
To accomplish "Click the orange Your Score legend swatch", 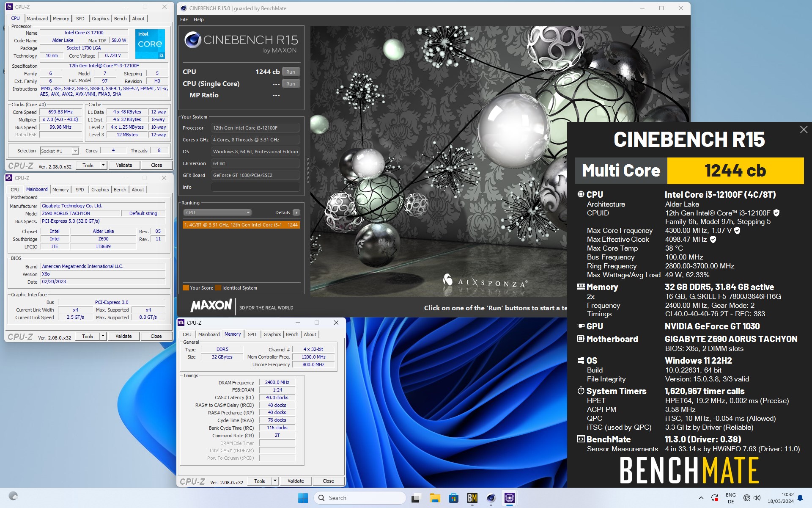I will [x=186, y=288].
